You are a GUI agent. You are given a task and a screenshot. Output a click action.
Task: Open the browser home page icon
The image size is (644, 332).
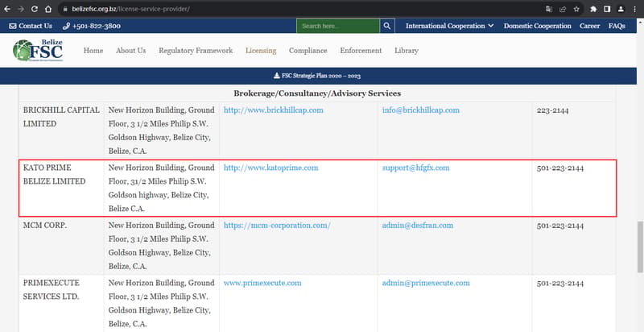[48, 9]
